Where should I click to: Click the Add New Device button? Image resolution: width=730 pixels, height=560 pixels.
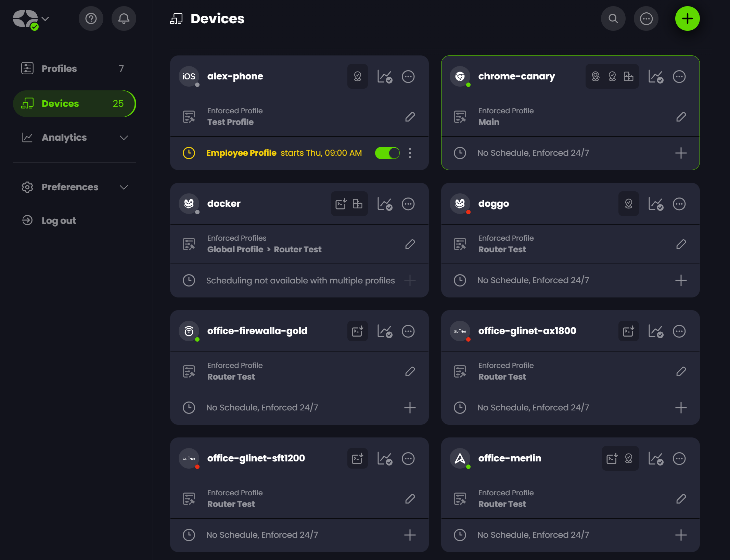pyautogui.click(x=687, y=18)
